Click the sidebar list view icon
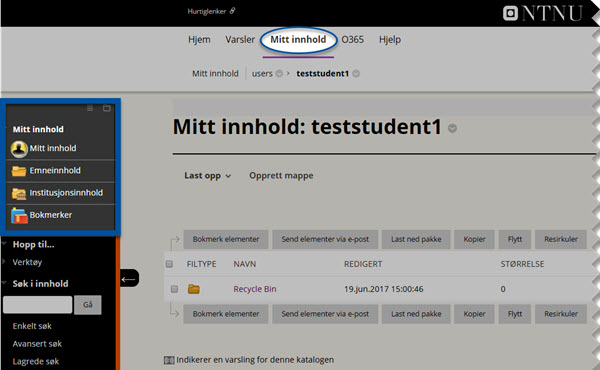Image resolution: width=600 pixels, height=370 pixels. (90, 108)
